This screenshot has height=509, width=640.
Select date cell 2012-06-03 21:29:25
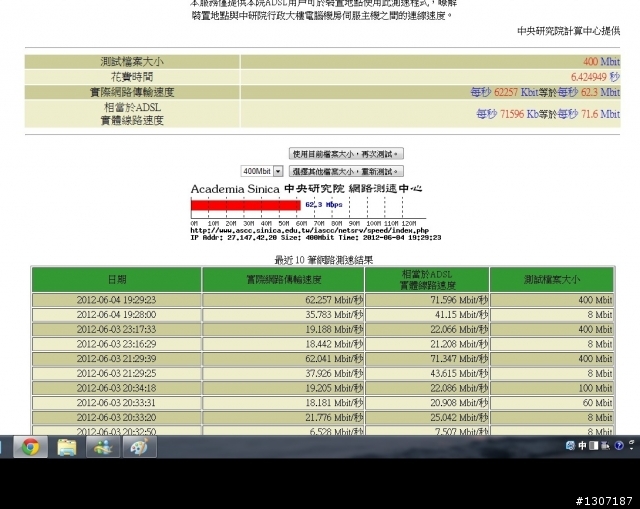(117, 373)
